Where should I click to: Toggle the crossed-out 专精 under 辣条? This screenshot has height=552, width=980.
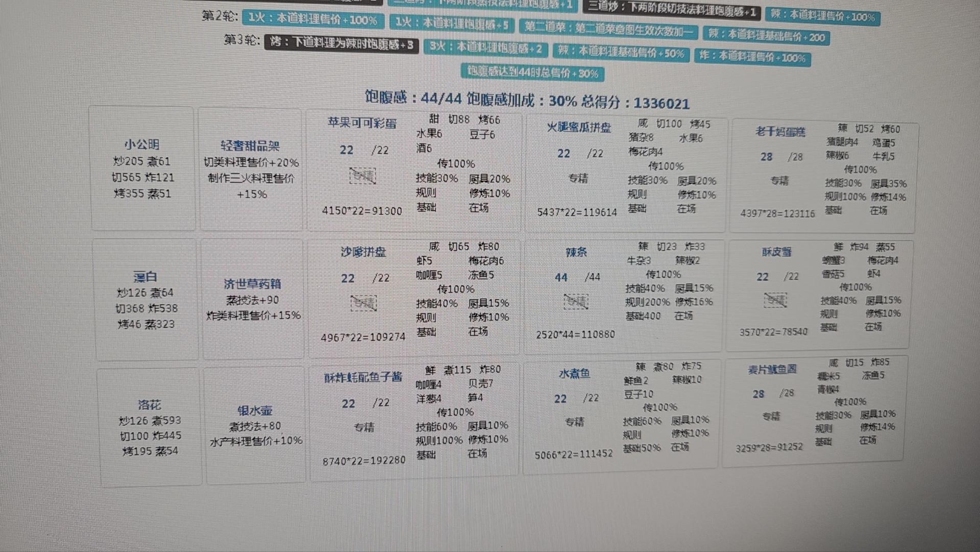576,302
